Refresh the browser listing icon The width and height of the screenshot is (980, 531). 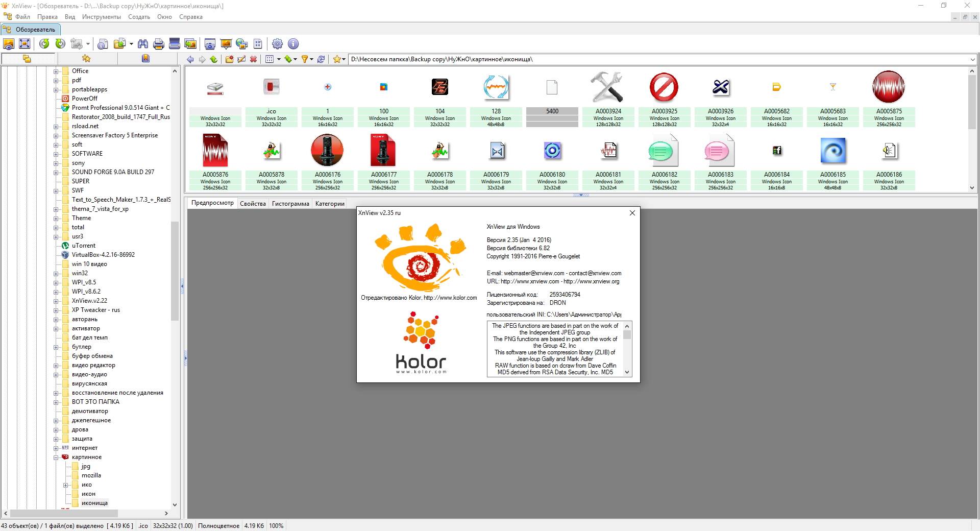[x=321, y=59]
